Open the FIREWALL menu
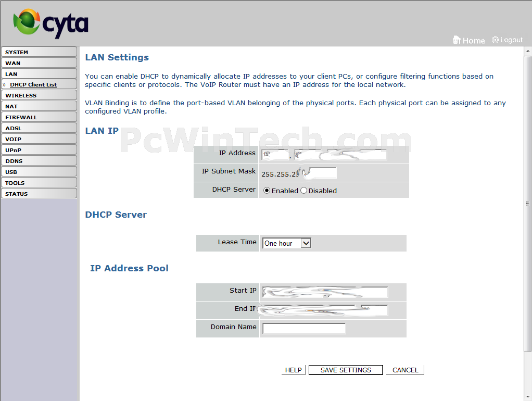The image size is (532, 401). (x=39, y=117)
